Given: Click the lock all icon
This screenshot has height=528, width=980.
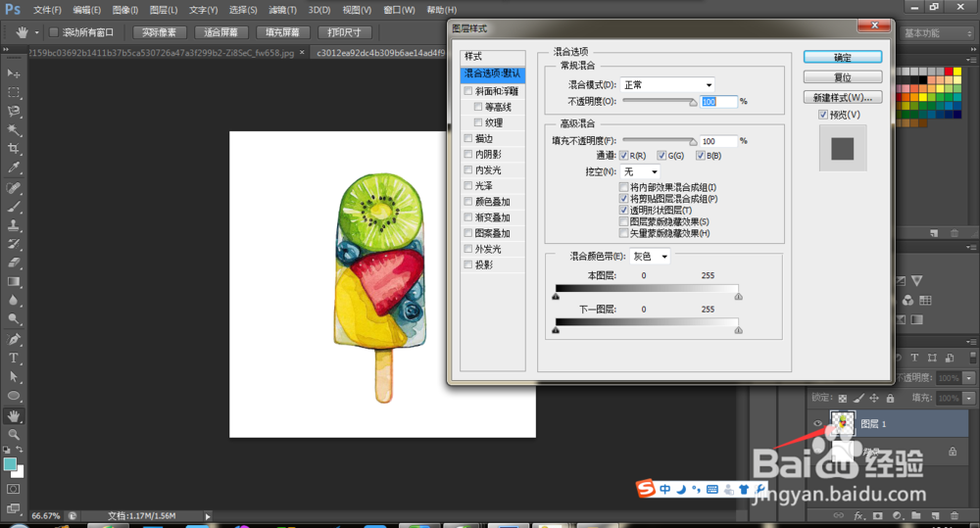Looking at the screenshot, I should 890,398.
